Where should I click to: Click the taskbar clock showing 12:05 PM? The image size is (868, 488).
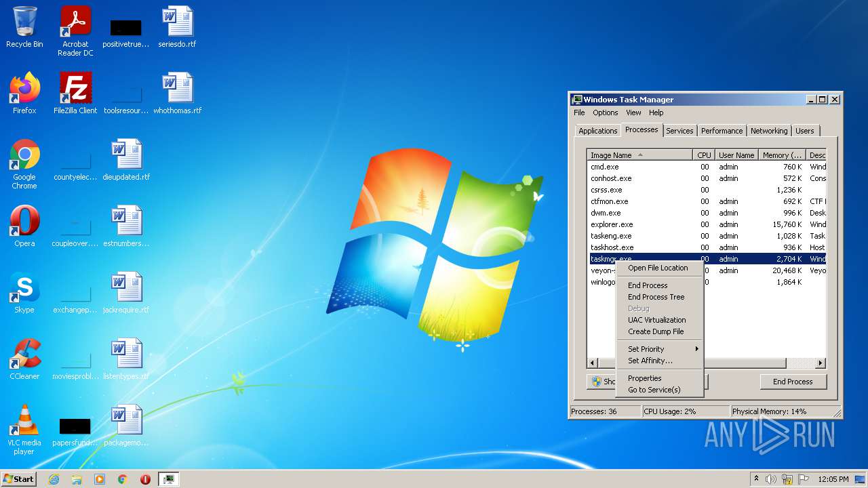[833, 479]
